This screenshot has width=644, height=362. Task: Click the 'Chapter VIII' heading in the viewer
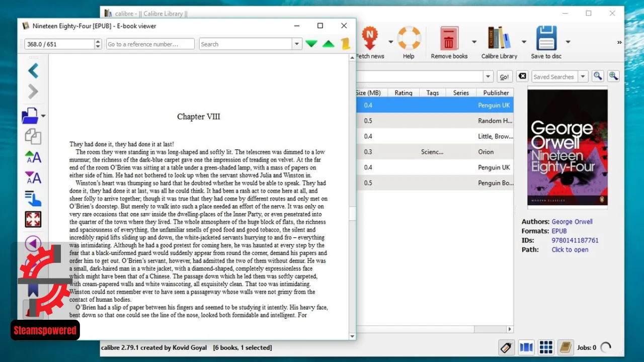pyautogui.click(x=199, y=117)
